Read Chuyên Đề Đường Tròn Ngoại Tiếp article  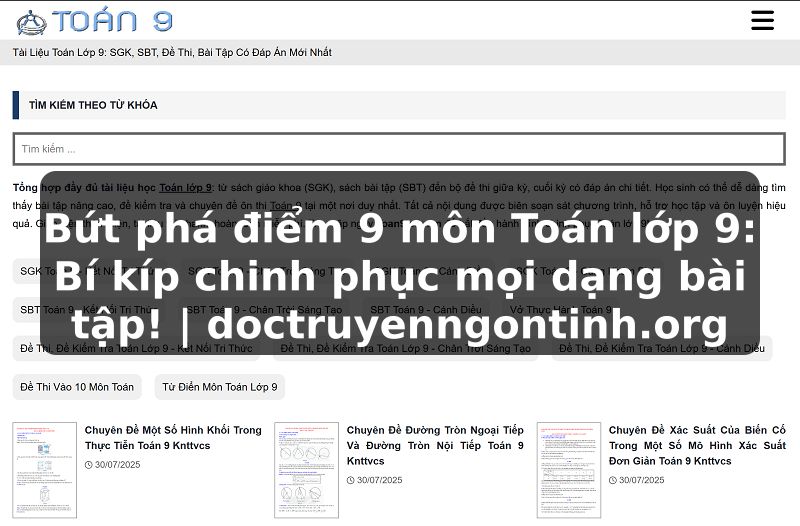tap(435, 445)
